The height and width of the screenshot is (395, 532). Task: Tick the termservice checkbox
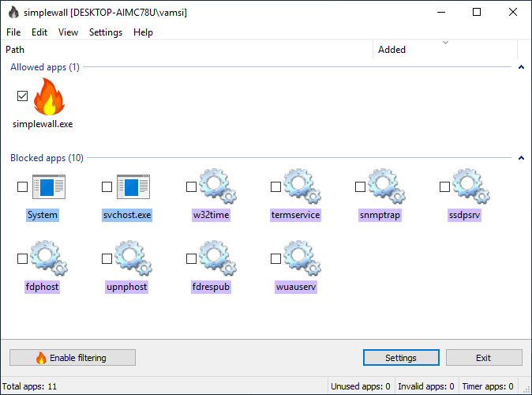point(275,186)
